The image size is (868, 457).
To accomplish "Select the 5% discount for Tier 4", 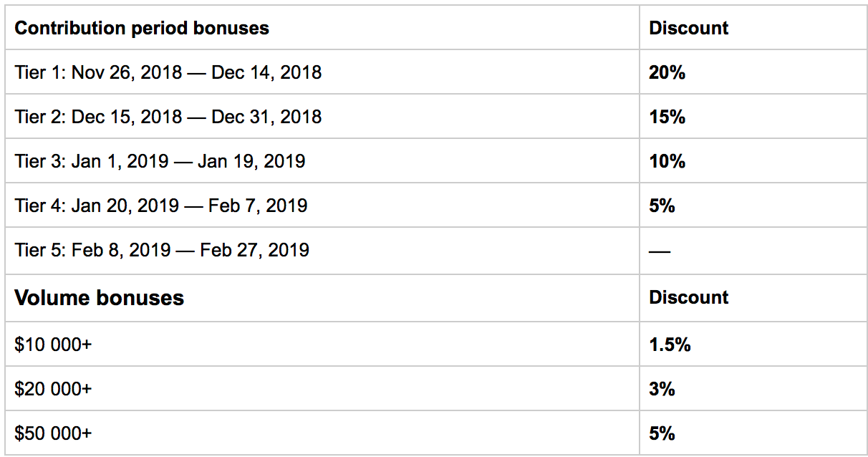I will 662,206.
